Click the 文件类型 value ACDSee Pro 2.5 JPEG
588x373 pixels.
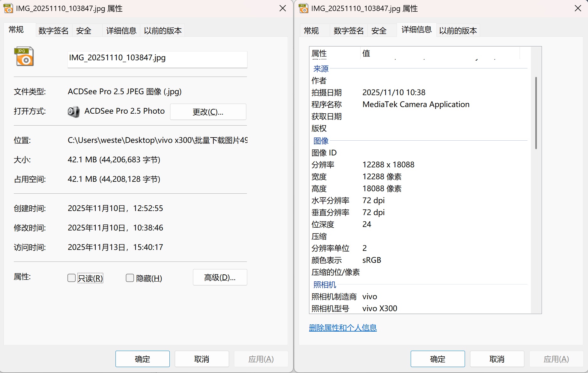click(x=125, y=91)
